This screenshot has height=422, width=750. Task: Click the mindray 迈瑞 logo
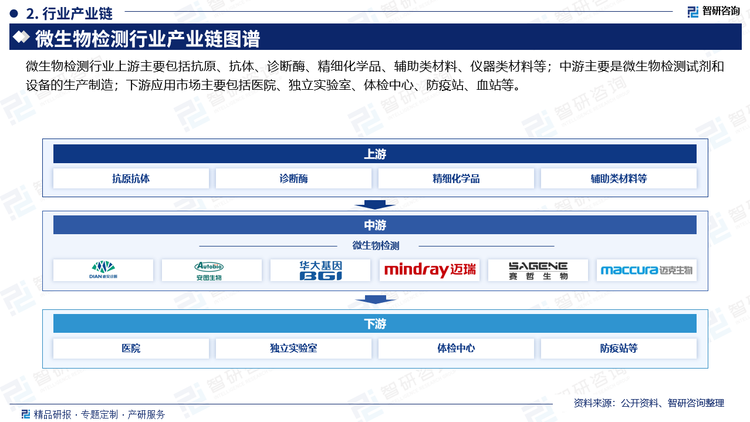pyautogui.click(x=429, y=270)
